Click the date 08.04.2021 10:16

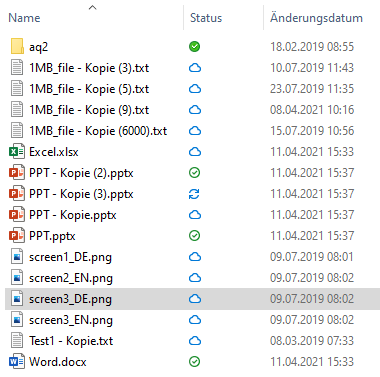click(312, 110)
